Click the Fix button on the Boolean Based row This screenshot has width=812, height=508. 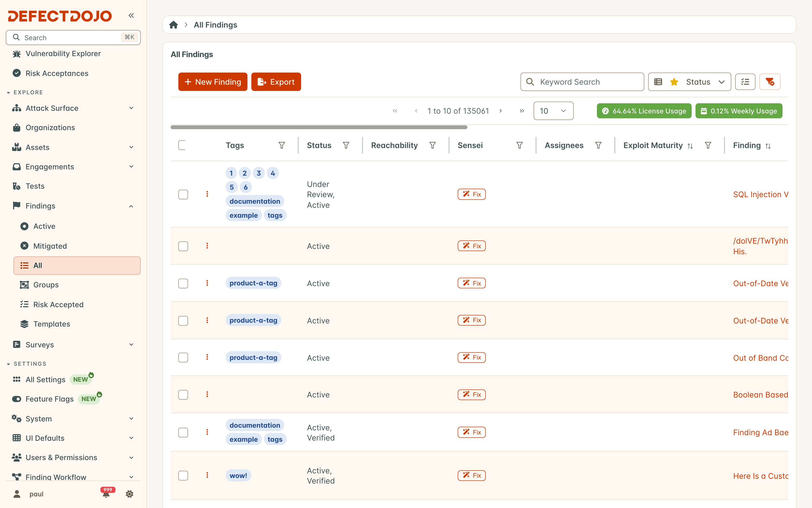tap(471, 395)
